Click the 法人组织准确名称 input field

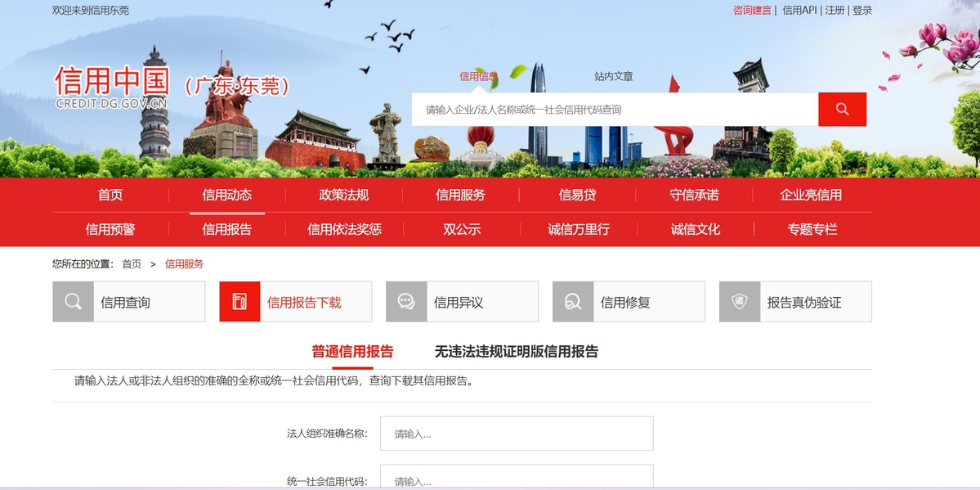coord(517,434)
